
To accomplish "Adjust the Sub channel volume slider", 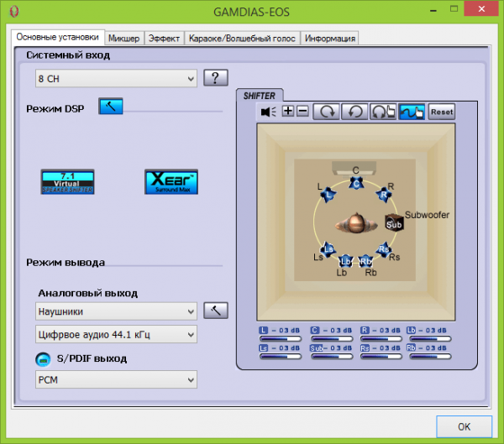I will pos(332,357).
